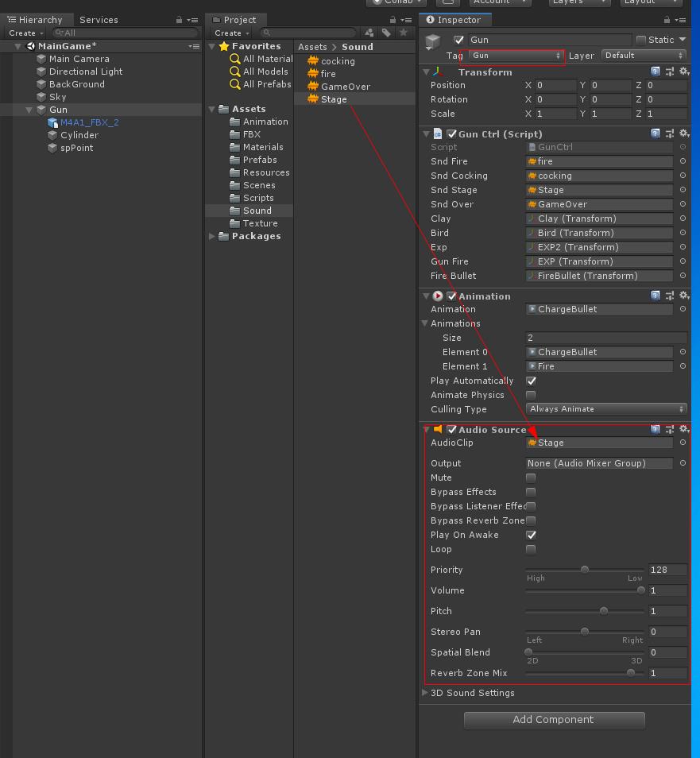Switch to the Services tab

(99, 20)
